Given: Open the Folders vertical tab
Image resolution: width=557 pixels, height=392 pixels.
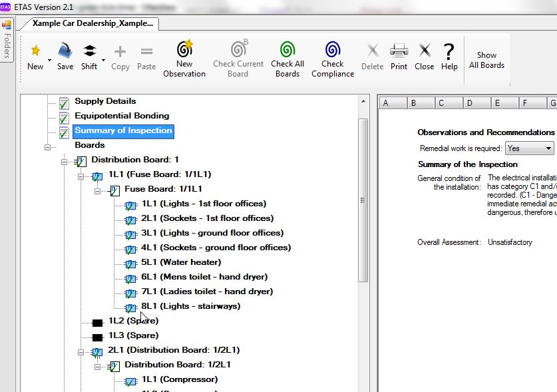Looking at the screenshot, I should (x=7, y=40).
